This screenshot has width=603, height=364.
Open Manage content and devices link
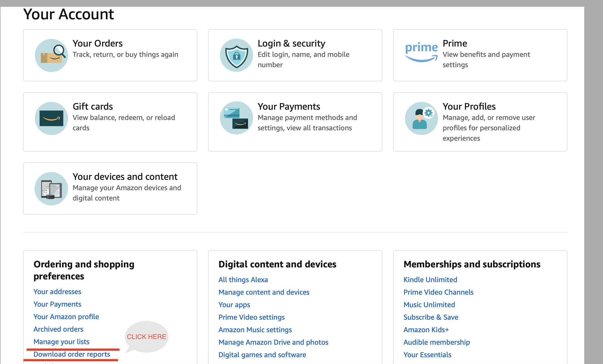[x=264, y=292]
